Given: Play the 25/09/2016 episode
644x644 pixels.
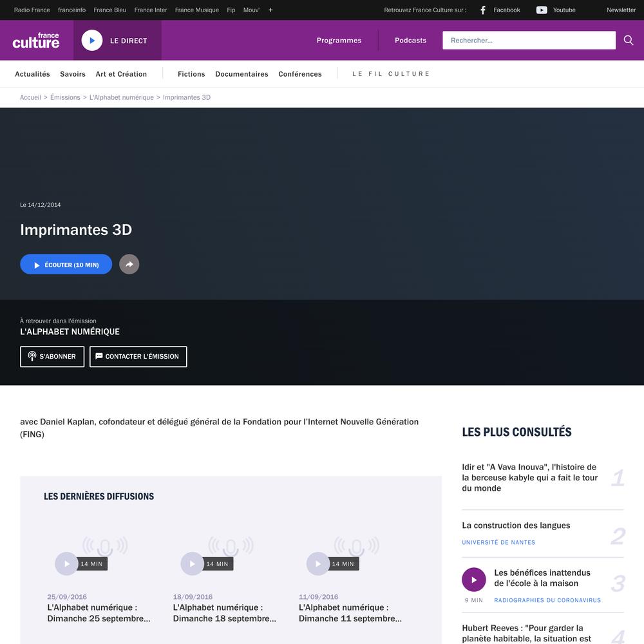Looking at the screenshot, I should point(66,563).
